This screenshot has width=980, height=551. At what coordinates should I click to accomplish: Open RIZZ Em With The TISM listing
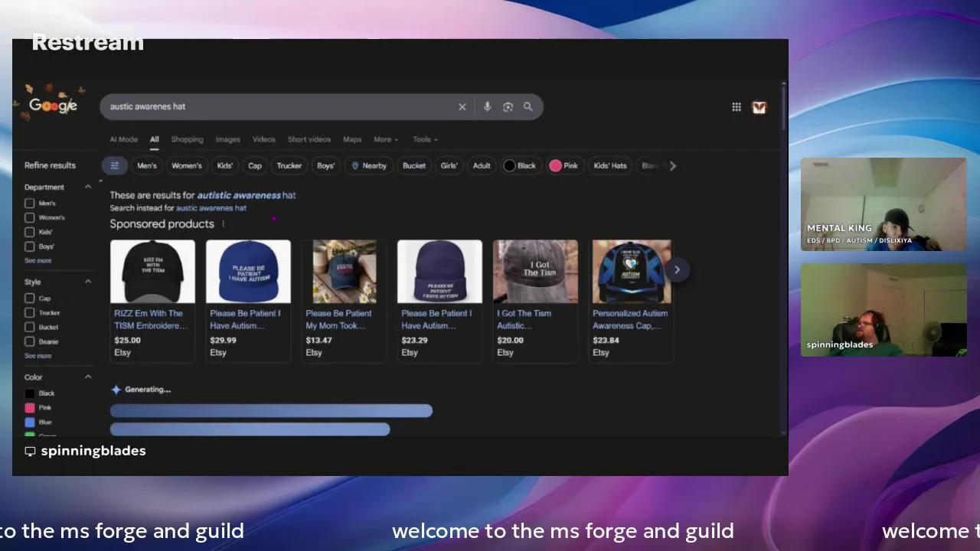point(150,319)
